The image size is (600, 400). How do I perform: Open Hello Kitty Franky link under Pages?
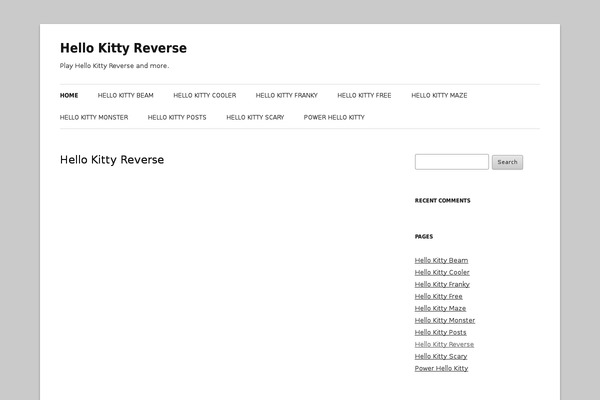click(442, 284)
